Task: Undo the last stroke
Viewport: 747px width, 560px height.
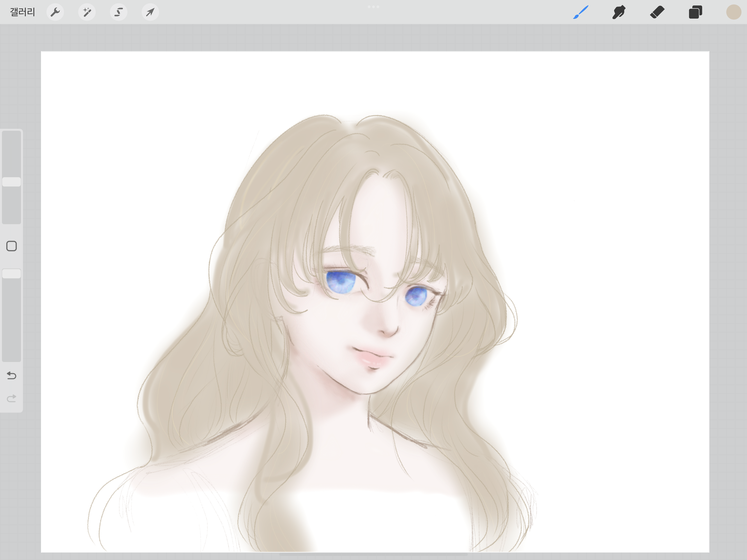Action: [11, 376]
